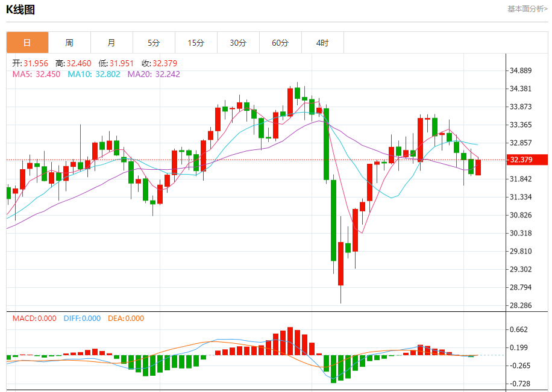Click the K线图 title heading
This screenshot has width=552, height=392.
(x=20, y=10)
